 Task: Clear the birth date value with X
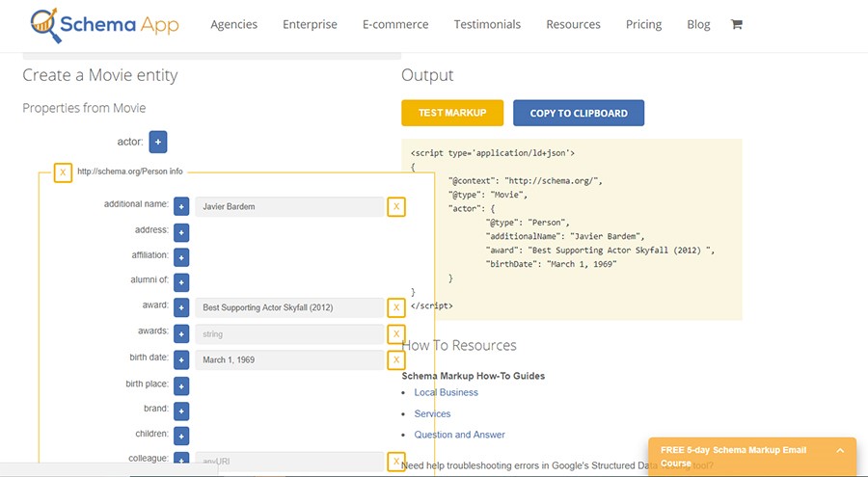coord(395,359)
